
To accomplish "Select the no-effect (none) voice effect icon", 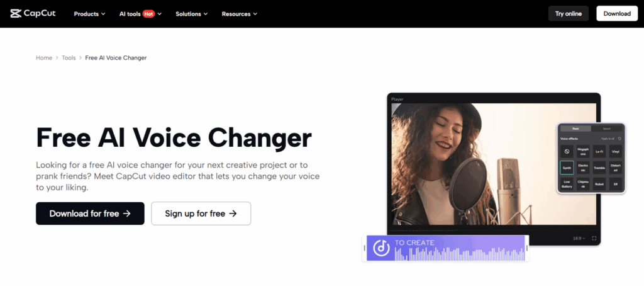I will (x=567, y=151).
